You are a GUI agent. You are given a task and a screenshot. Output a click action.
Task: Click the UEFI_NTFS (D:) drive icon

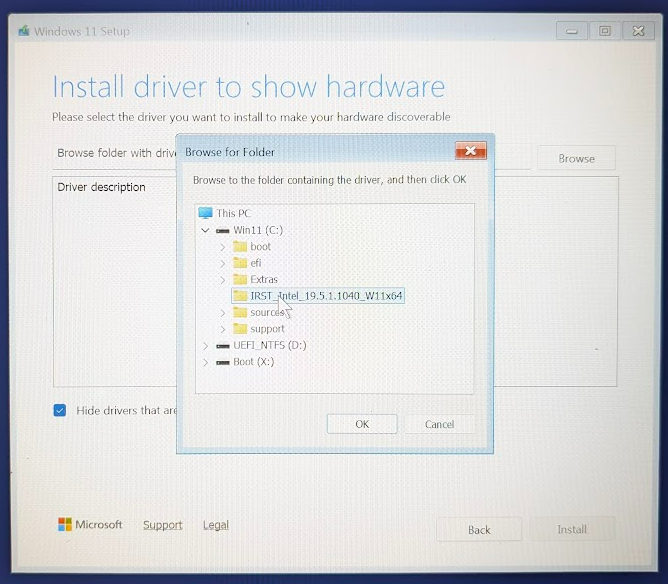222,345
